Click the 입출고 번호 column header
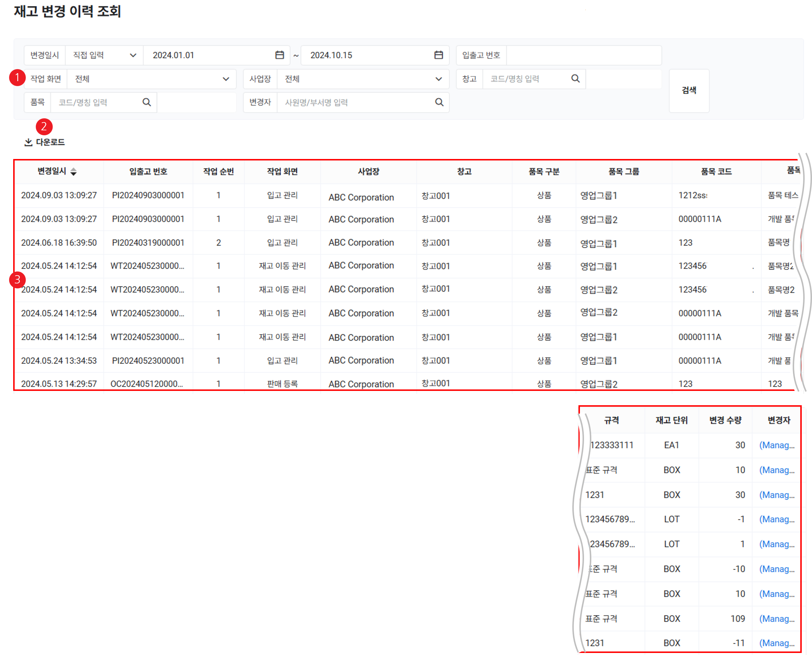This screenshot has width=812, height=655. click(148, 172)
